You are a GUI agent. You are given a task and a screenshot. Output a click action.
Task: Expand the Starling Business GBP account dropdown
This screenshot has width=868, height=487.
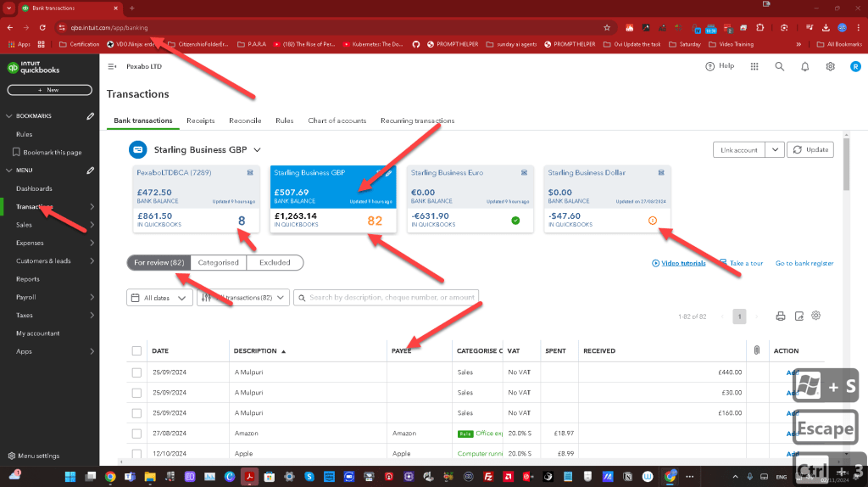[258, 150]
